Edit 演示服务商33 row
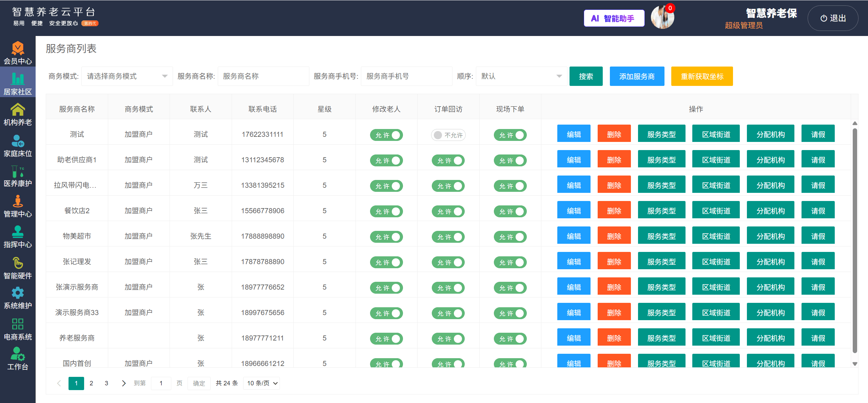Image resolution: width=868 pixels, height=403 pixels. 574,312
